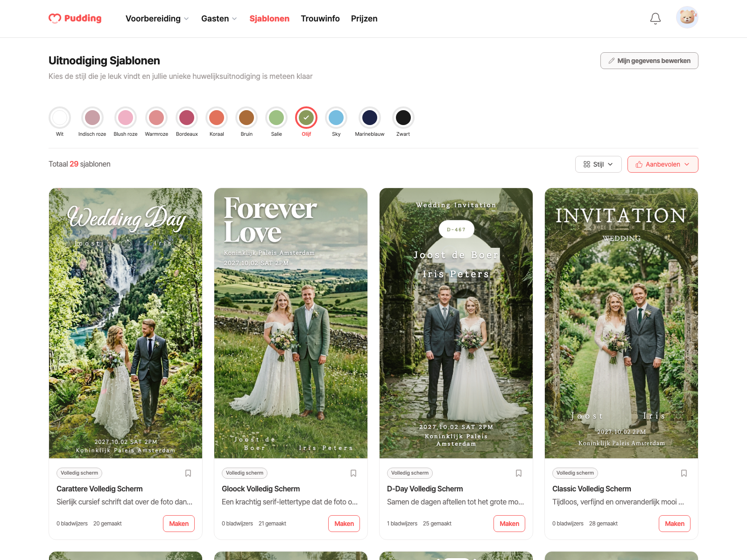Bookmark D-Day Volledig Scherm template
Image resolution: width=747 pixels, height=560 pixels.
[x=519, y=473]
